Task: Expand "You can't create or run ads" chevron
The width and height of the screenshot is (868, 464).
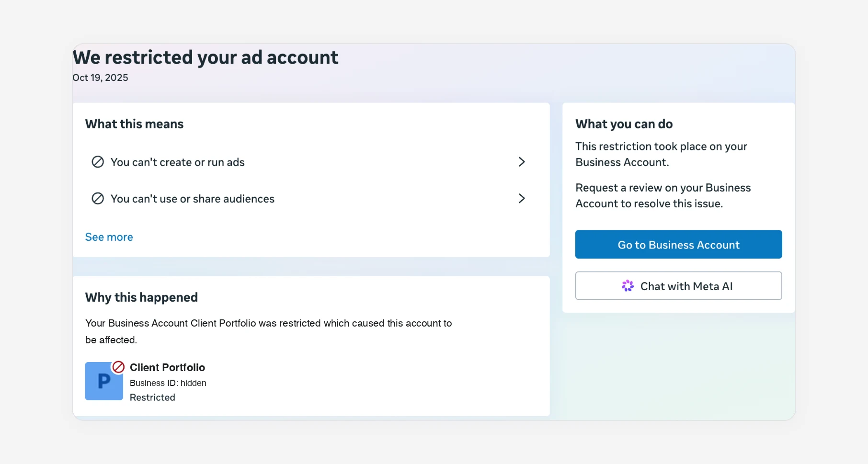Action: (522, 162)
